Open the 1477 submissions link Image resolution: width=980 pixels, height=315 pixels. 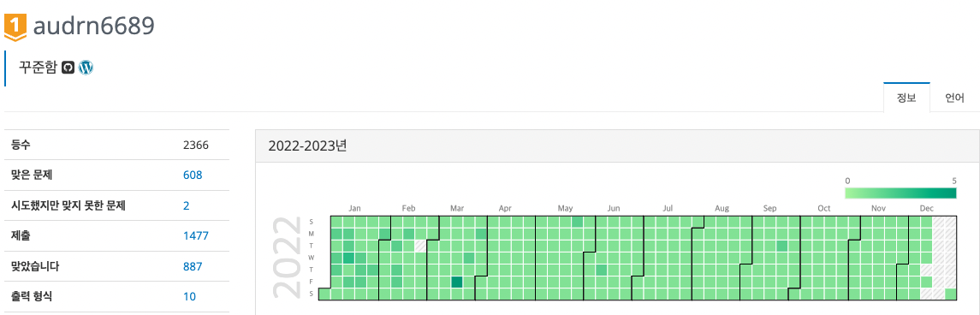pos(196,235)
